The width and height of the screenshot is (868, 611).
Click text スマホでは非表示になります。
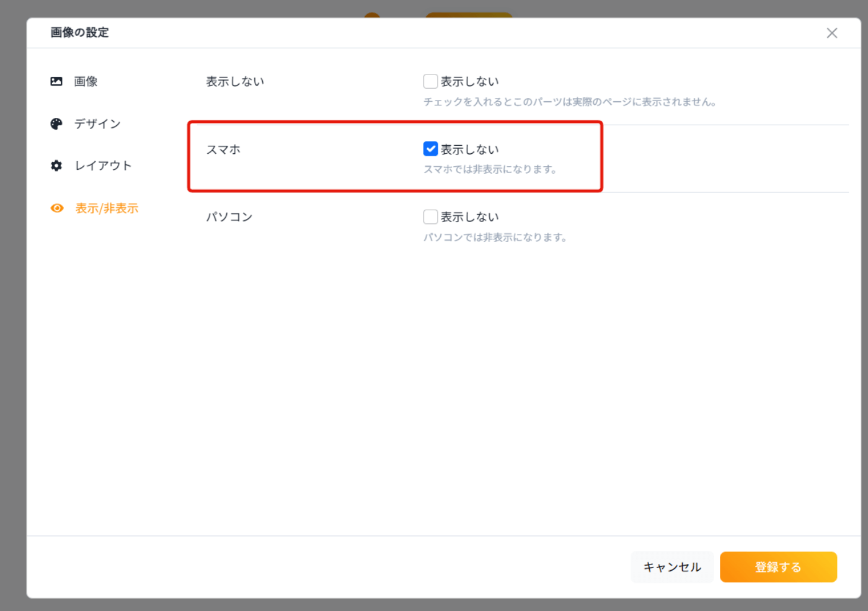[x=490, y=169]
